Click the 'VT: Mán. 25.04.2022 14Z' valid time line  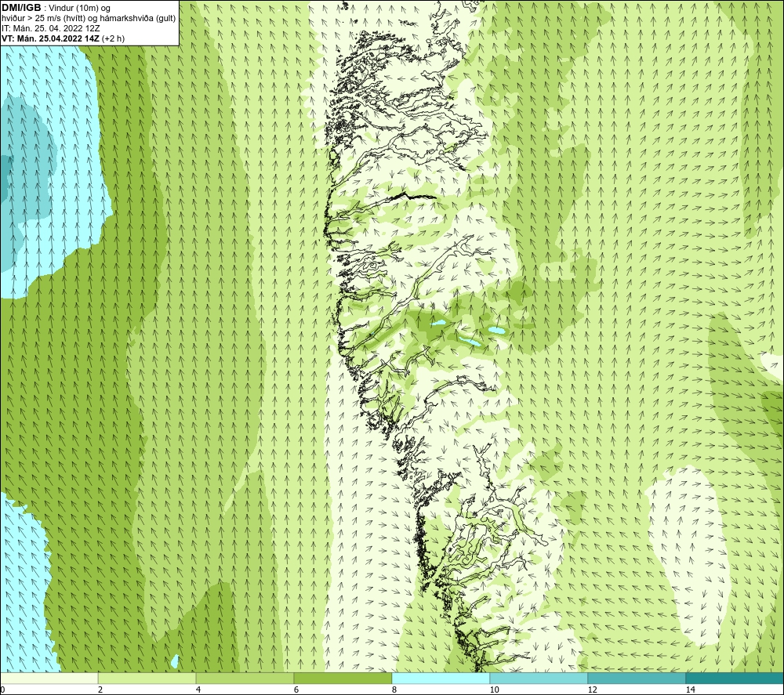pyautogui.click(x=63, y=38)
